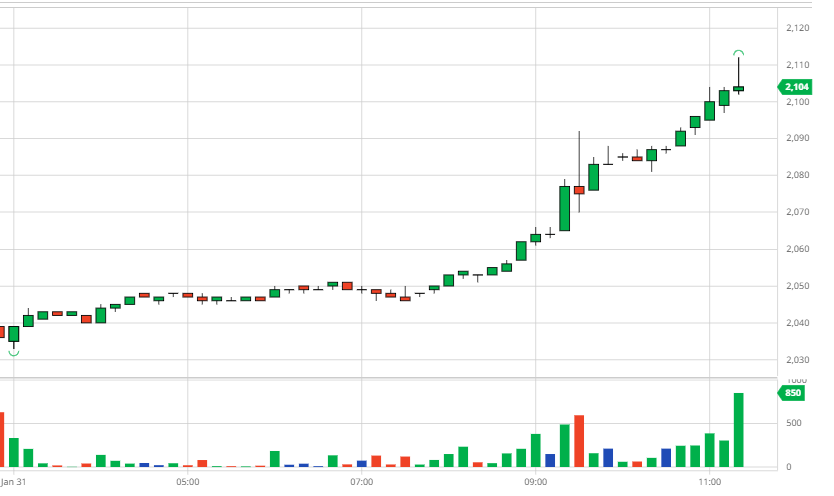
Task: Select the 2,090 price axis label
Action: point(798,138)
